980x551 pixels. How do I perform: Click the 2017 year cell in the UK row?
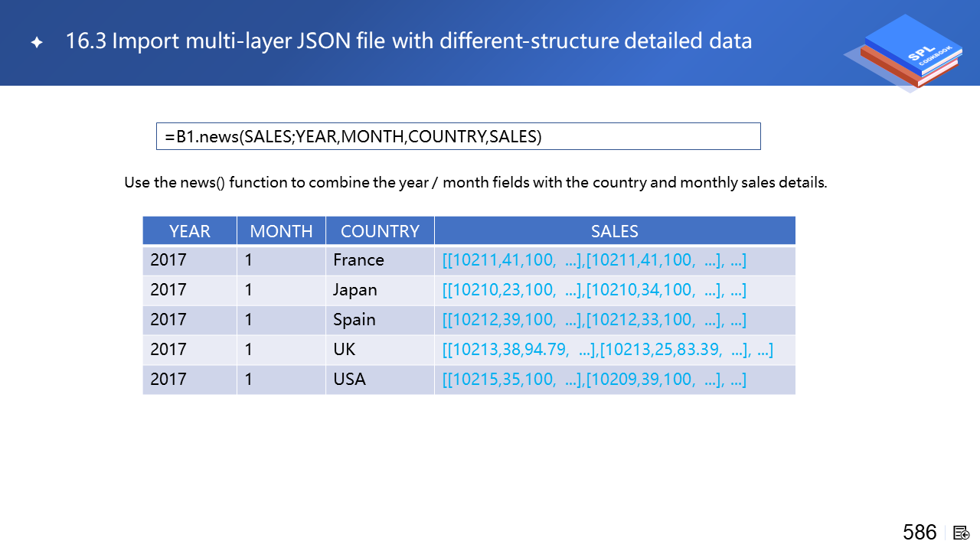[x=168, y=350]
